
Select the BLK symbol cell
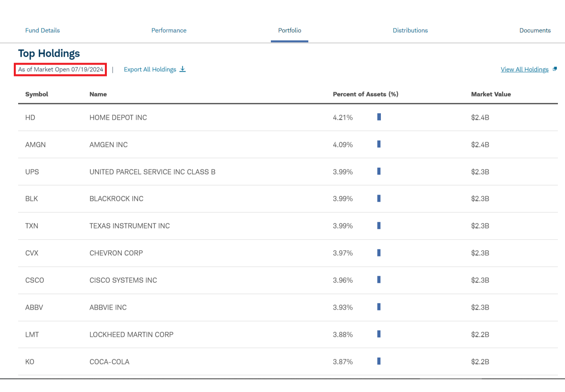(32, 199)
